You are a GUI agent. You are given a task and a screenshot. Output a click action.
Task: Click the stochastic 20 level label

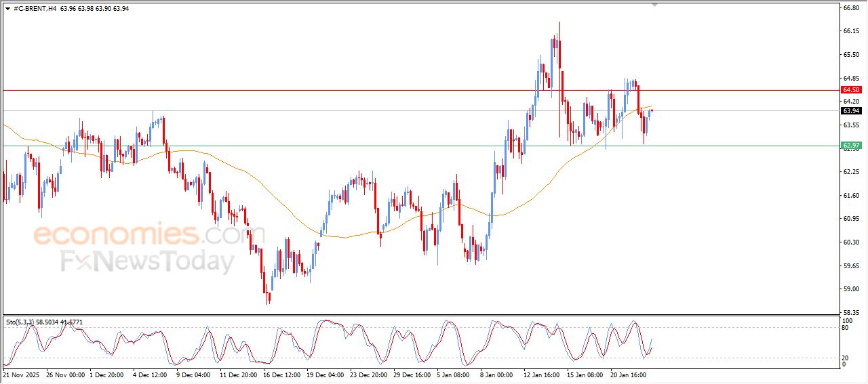pyautogui.click(x=845, y=358)
